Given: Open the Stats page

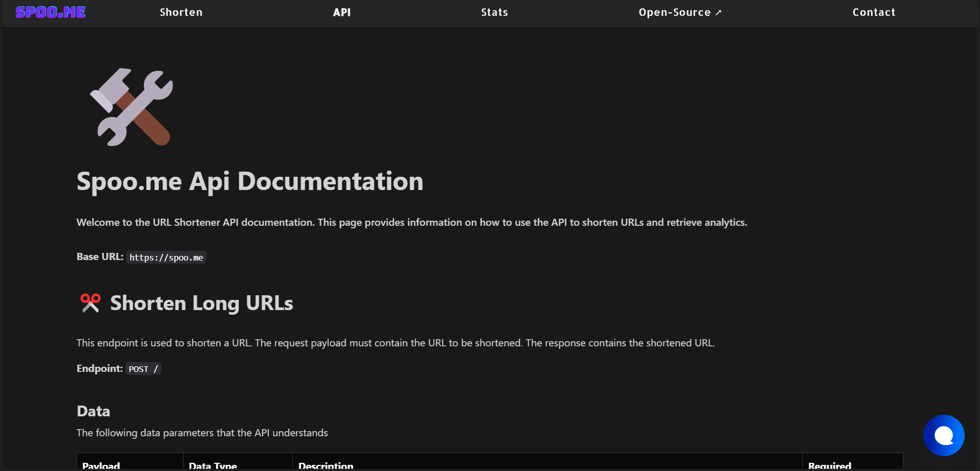Looking at the screenshot, I should click(495, 12).
